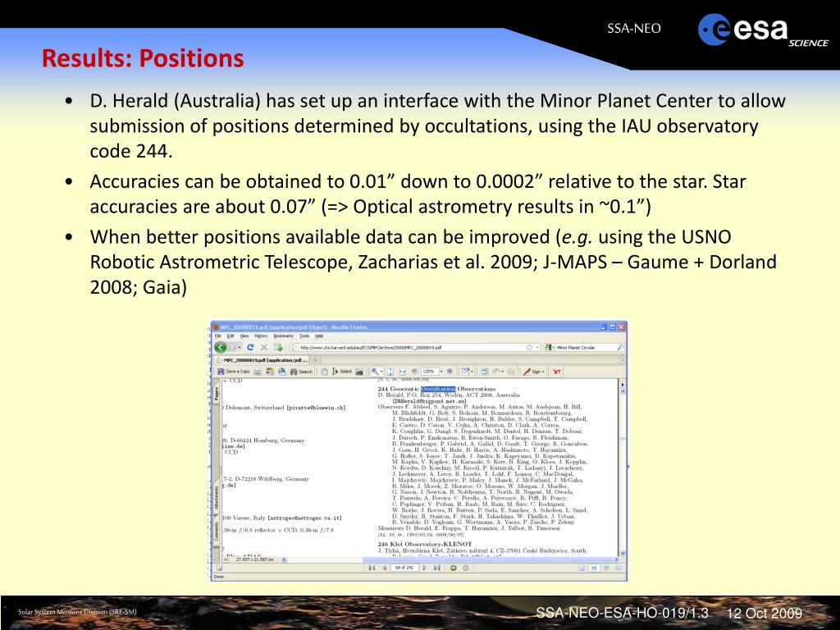Click the Print icon in the PDF toolbar
The width and height of the screenshot is (840, 630).
pyautogui.click(x=258, y=372)
